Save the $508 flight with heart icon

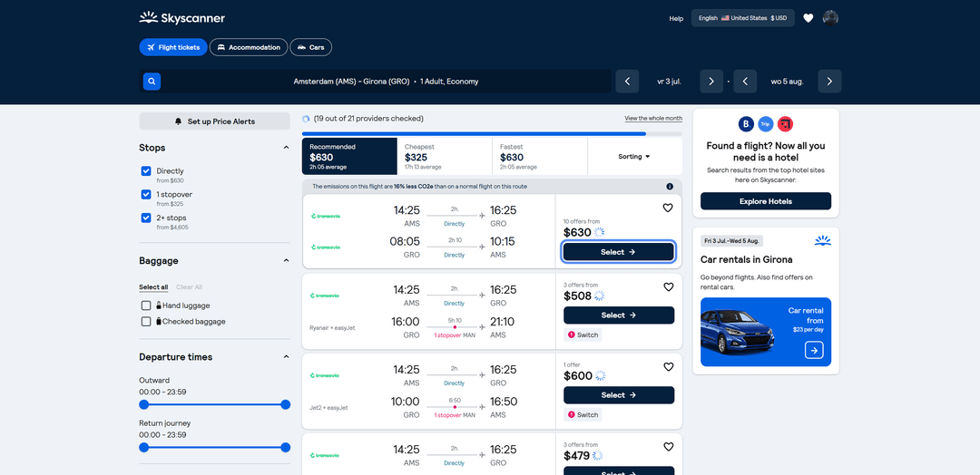668,287
